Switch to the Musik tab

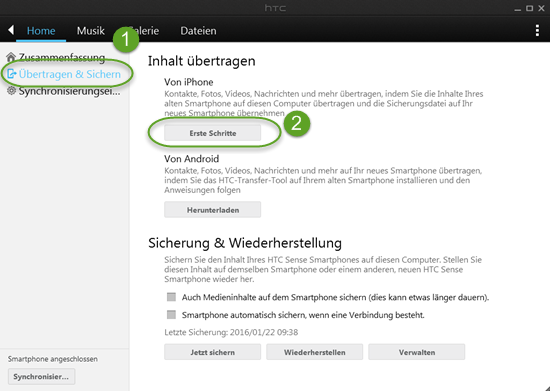click(90, 31)
